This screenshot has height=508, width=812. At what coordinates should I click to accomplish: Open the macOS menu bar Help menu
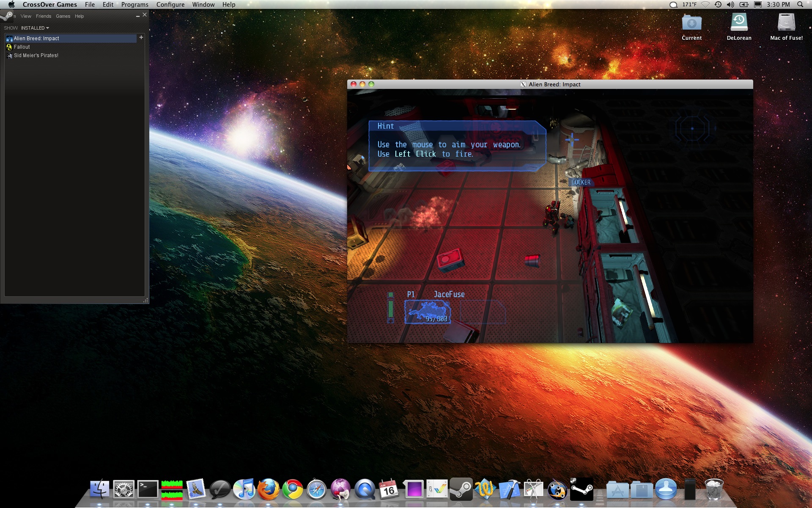pyautogui.click(x=229, y=5)
